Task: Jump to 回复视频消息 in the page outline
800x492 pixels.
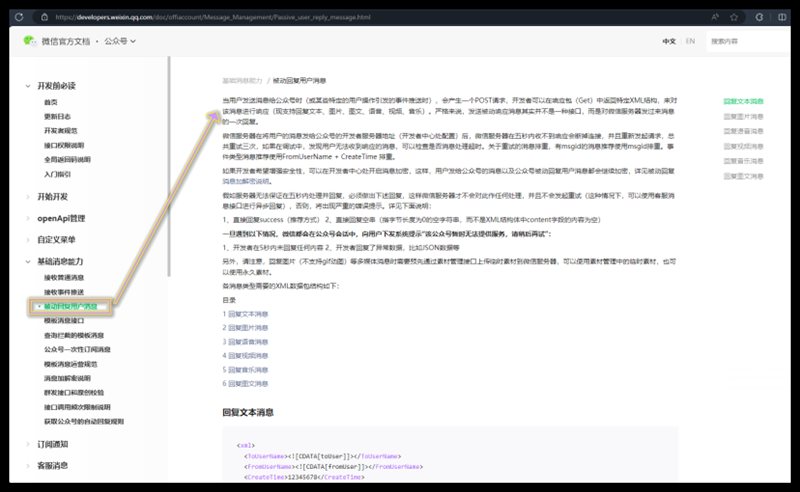Action: 743,146
